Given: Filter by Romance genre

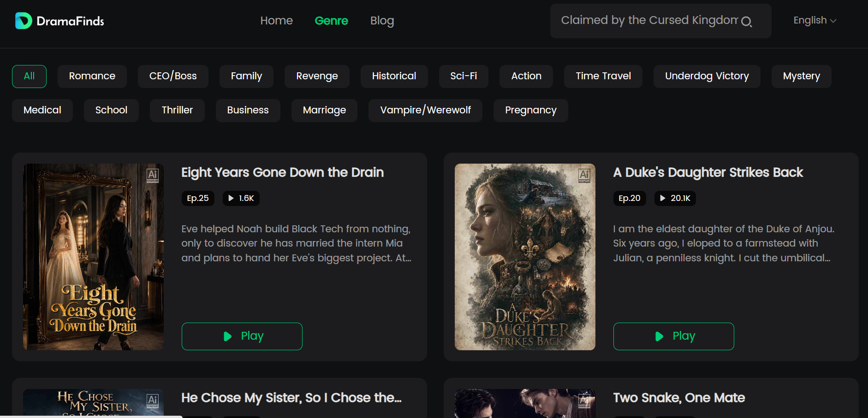Looking at the screenshot, I should click(x=92, y=76).
